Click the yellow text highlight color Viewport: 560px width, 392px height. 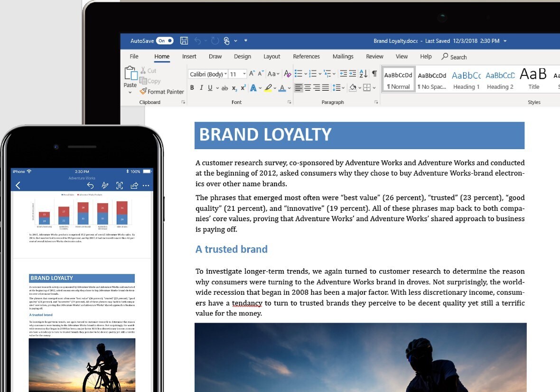pos(268,88)
